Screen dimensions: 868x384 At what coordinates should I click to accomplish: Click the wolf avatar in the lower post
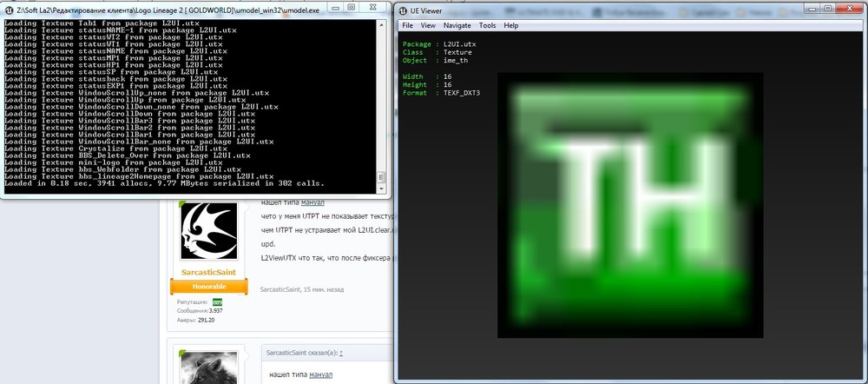tap(208, 367)
